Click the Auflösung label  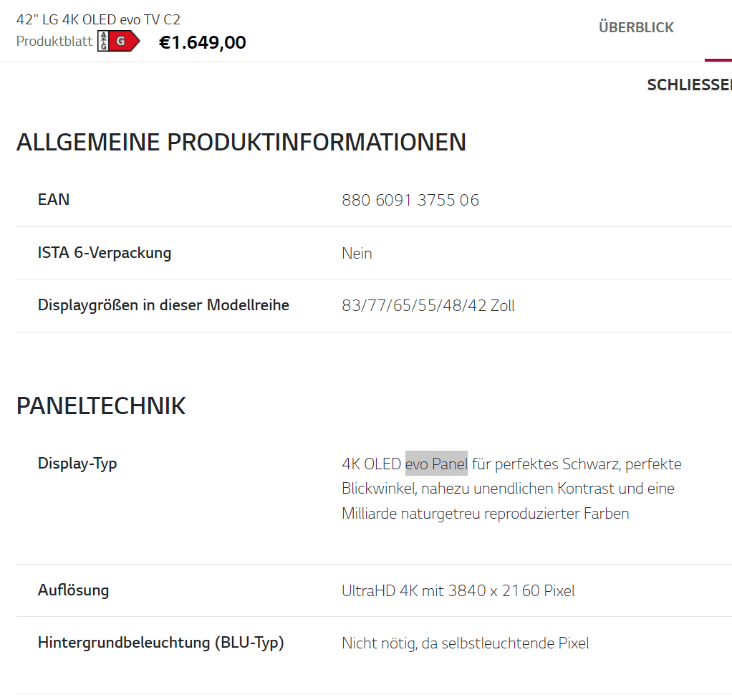[73, 590]
